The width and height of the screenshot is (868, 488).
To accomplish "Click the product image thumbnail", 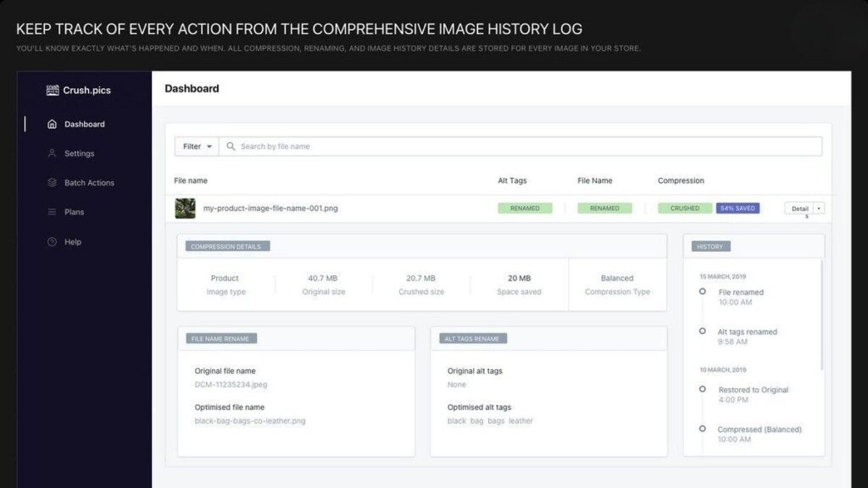I will coord(184,208).
